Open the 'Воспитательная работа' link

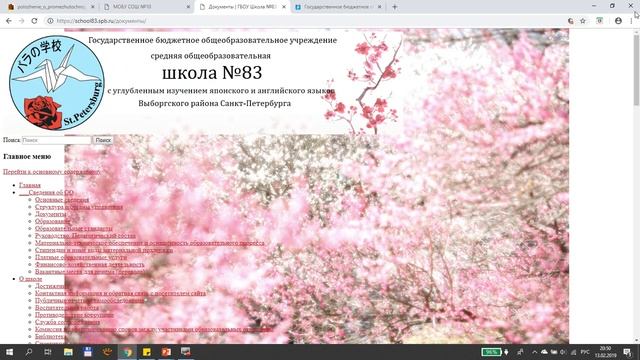point(67,307)
